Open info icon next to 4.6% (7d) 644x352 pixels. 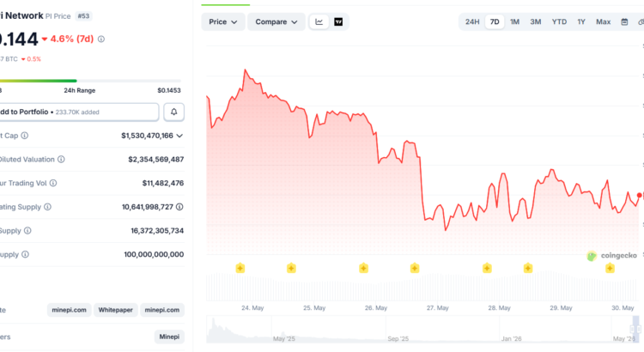click(x=101, y=39)
